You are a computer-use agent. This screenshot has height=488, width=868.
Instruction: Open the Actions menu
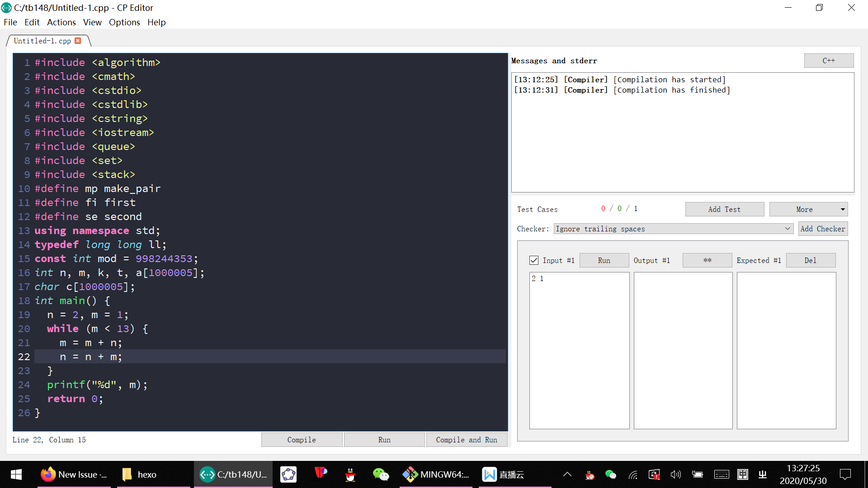coord(61,22)
